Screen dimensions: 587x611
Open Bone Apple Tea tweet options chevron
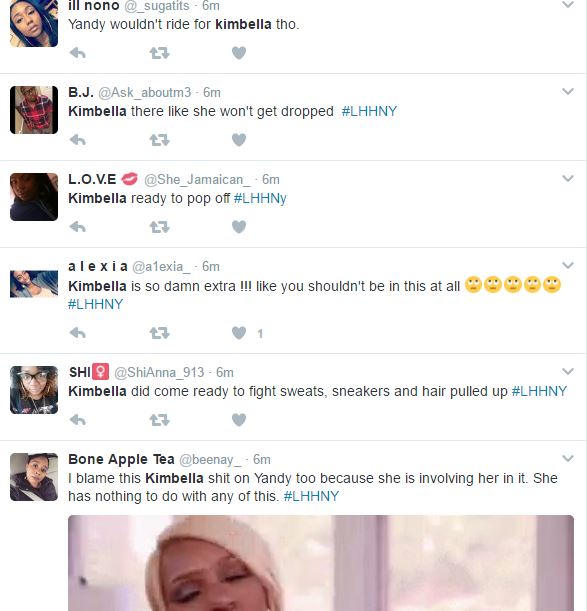click(x=568, y=458)
